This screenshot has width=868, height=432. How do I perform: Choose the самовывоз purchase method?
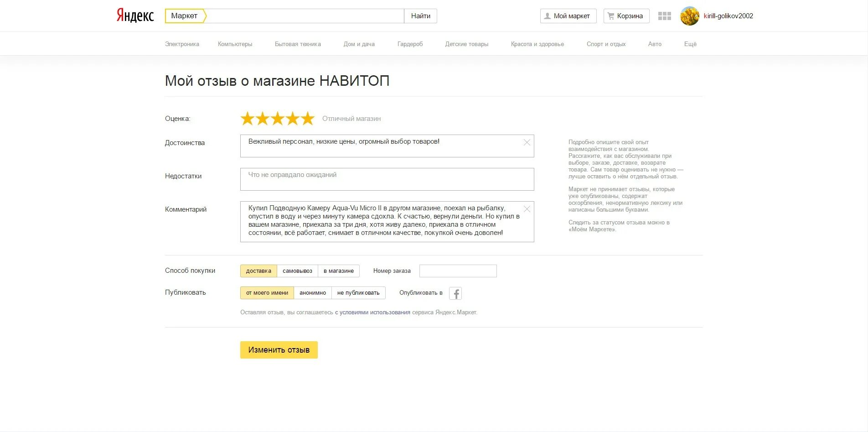[x=297, y=271]
